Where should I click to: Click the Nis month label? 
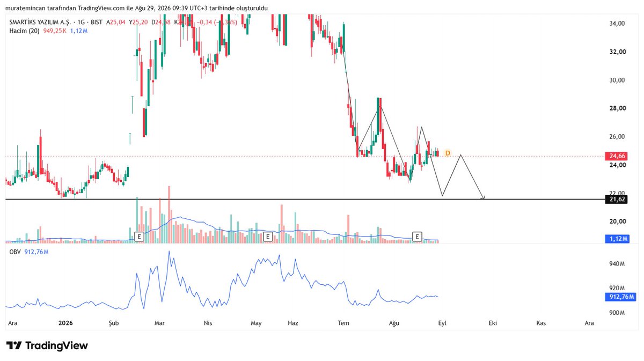[208, 323]
